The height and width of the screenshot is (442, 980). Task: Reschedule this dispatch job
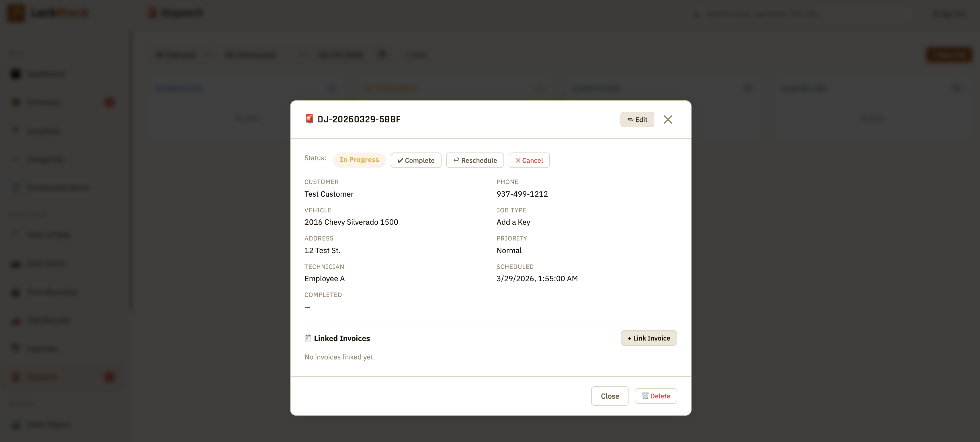[x=475, y=160]
